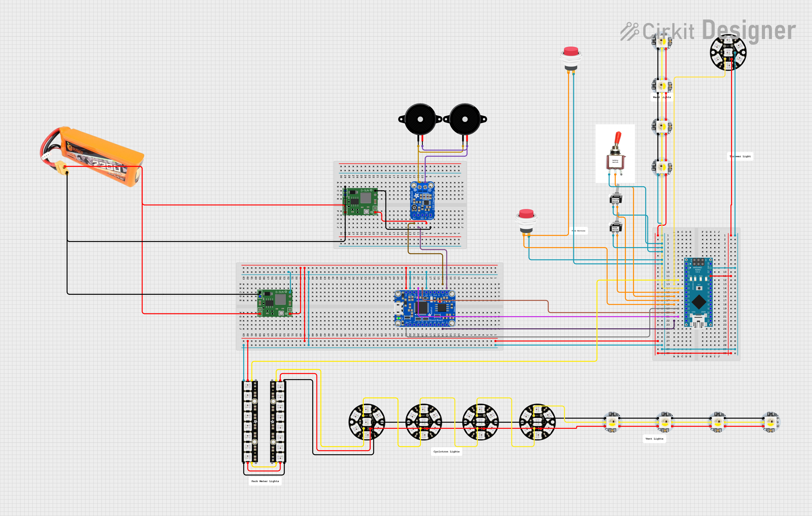Select the second Cyclotron ring from left
812x516 pixels.
[424, 422]
